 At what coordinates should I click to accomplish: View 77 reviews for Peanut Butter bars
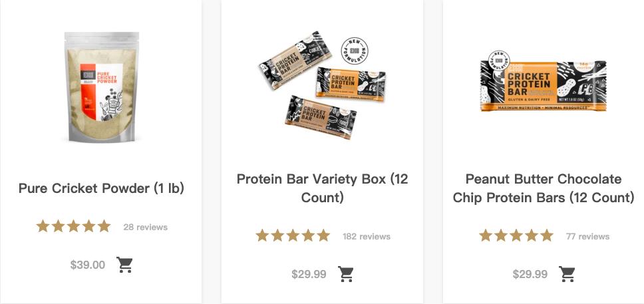(587, 237)
